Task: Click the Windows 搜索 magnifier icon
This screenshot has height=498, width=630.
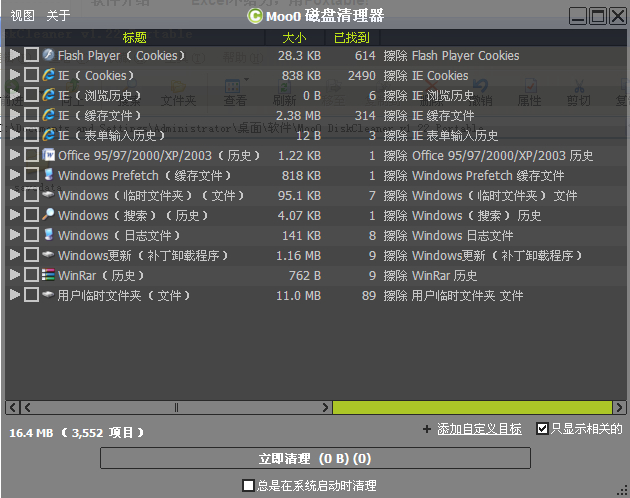Action: click(x=48, y=215)
